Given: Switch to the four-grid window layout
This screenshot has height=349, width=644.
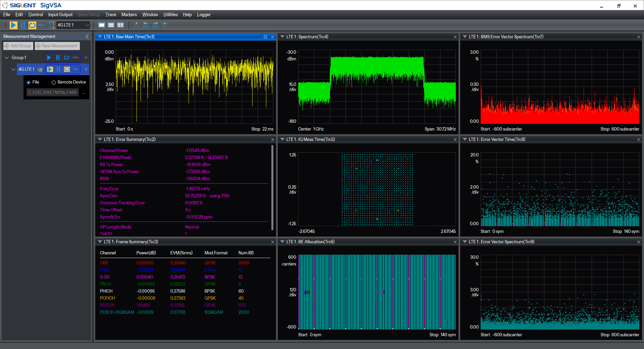Looking at the screenshot, I should [x=120, y=25].
